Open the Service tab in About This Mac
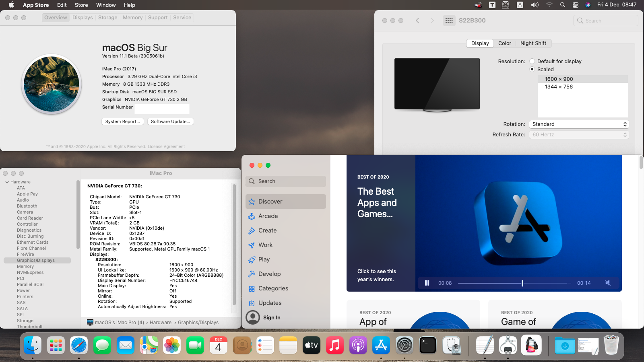The image size is (644, 362). (x=182, y=18)
